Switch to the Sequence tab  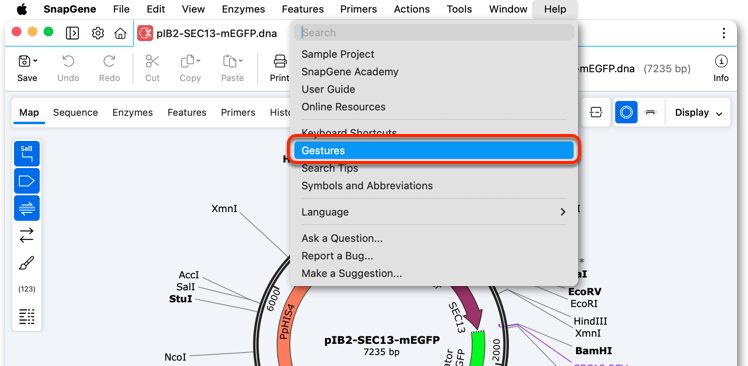75,113
